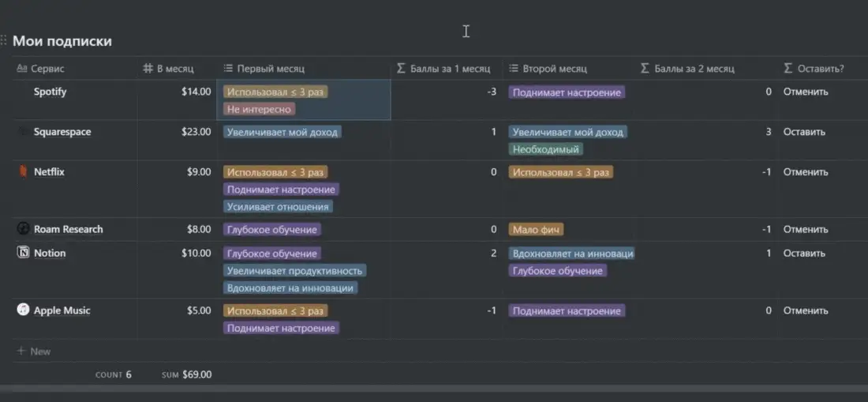Open the Squarespace row
The image size is (868, 402).
[62, 133]
